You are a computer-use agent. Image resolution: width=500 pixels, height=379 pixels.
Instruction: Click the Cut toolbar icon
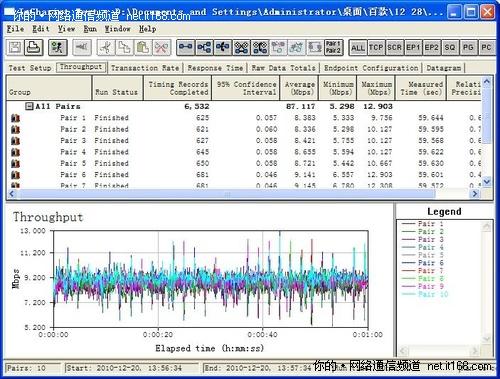tap(106, 47)
